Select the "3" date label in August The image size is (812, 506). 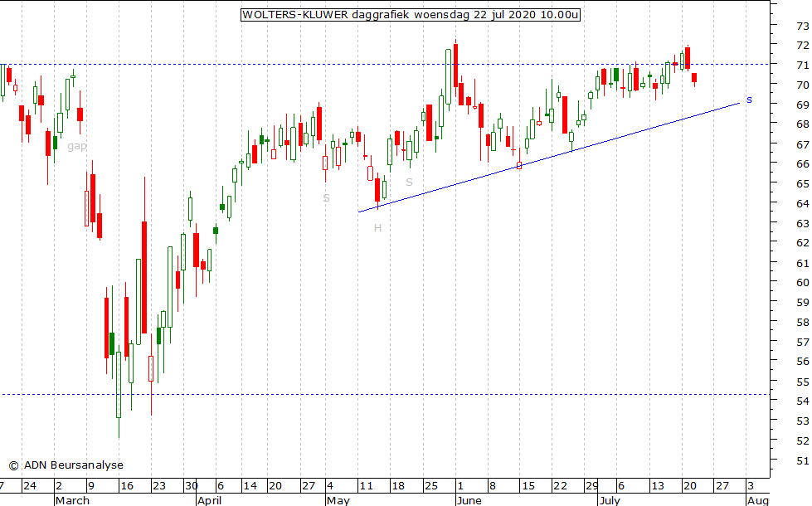[x=751, y=486]
